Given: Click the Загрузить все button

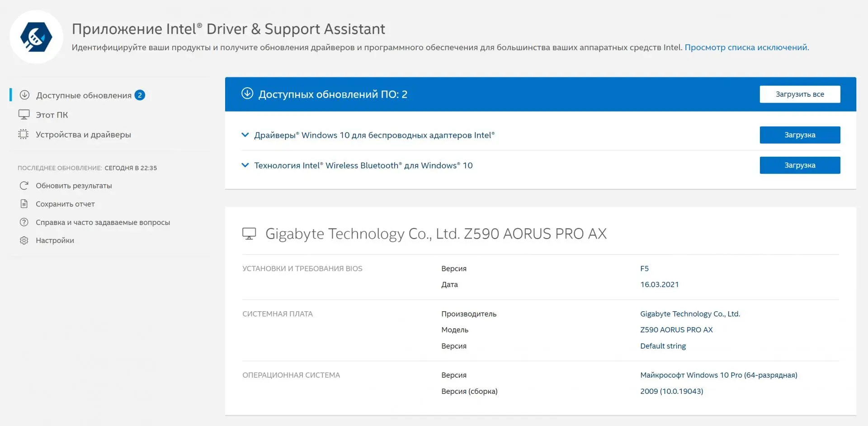Looking at the screenshot, I should click(800, 94).
